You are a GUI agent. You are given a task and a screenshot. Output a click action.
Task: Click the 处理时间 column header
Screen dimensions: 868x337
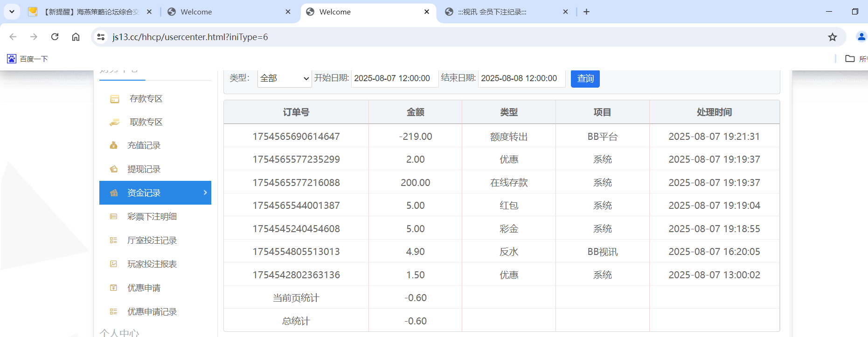715,112
